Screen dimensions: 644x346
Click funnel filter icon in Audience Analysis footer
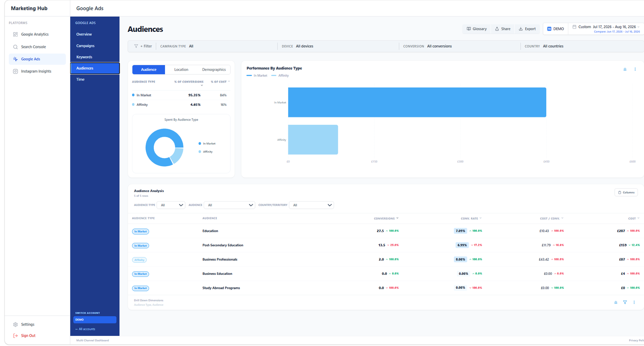pyautogui.click(x=625, y=303)
